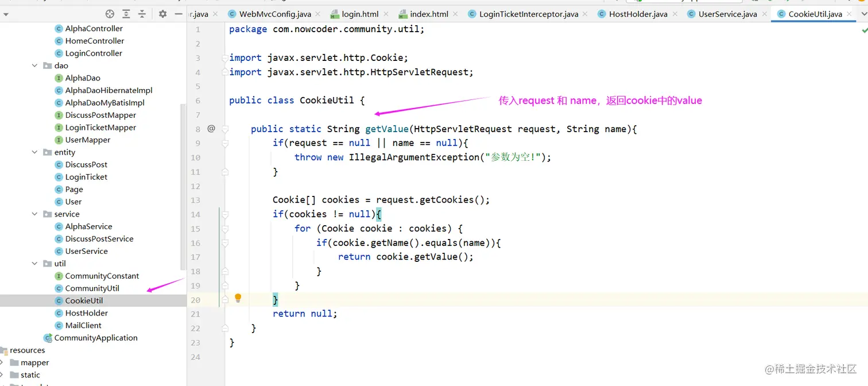Image resolution: width=868 pixels, height=386 pixels.
Task: Click the CommunityConstant interface icon
Action: coord(59,276)
